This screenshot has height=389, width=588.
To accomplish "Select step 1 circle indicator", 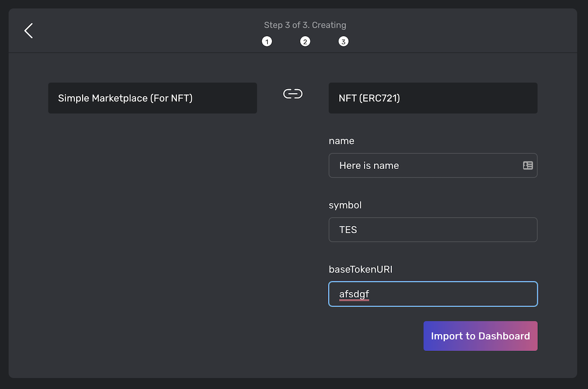I will coord(267,41).
